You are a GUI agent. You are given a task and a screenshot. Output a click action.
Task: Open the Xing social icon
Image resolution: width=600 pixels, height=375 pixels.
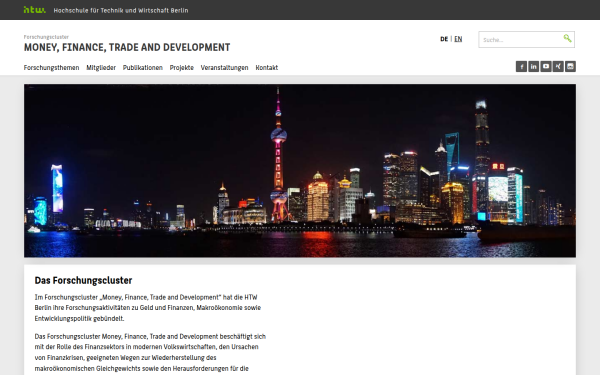click(x=558, y=67)
